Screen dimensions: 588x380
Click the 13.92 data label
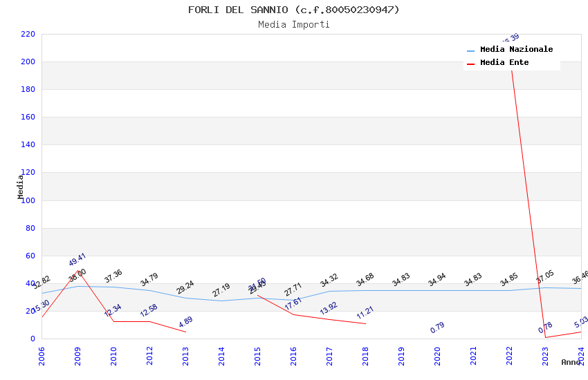[329, 308]
